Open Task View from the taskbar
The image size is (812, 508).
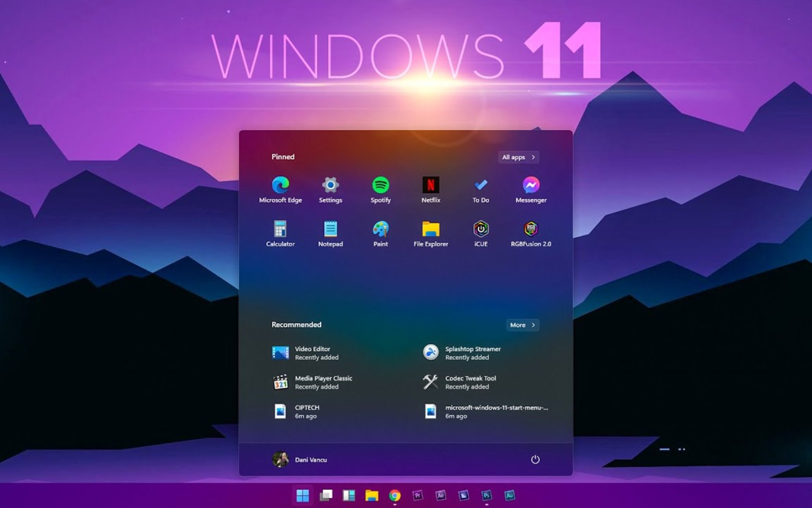[326, 495]
